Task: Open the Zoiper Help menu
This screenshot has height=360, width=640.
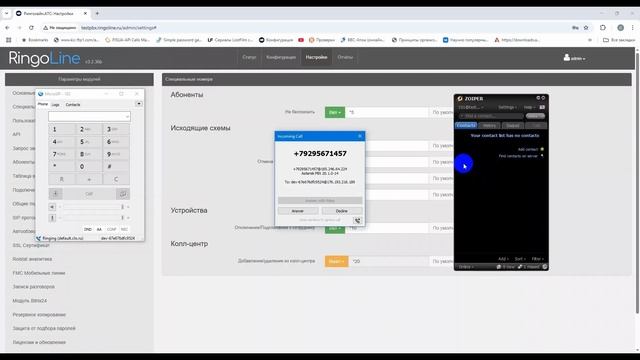Action: coord(529,107)
